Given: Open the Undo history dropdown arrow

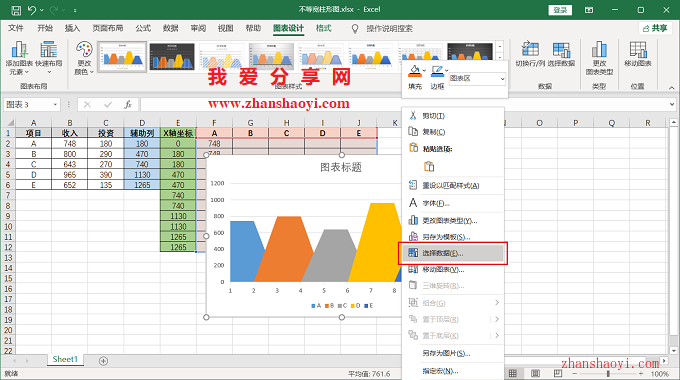Looking at the screenshot, I should [42, 10].
